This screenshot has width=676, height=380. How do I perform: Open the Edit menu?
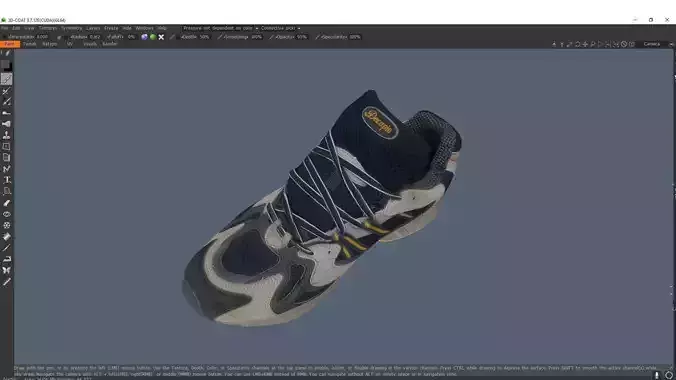[16, 28]
